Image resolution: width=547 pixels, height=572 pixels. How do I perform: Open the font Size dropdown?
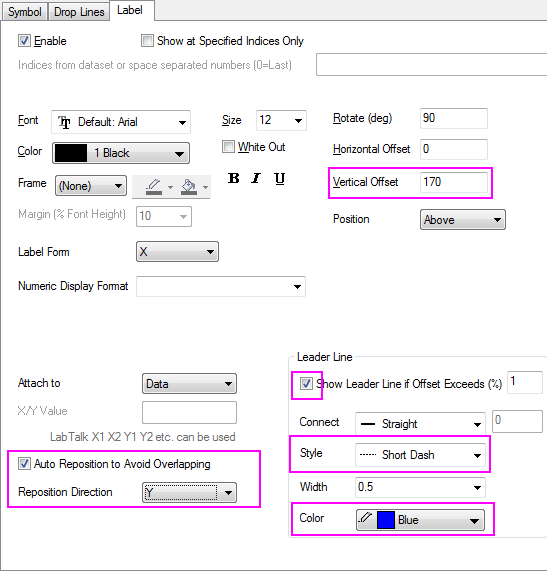pyautogui.click(x=281, y=120)
